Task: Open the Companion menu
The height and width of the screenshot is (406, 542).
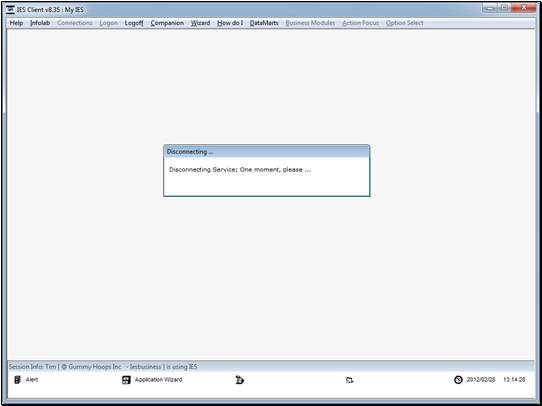Action: point(167,23)
